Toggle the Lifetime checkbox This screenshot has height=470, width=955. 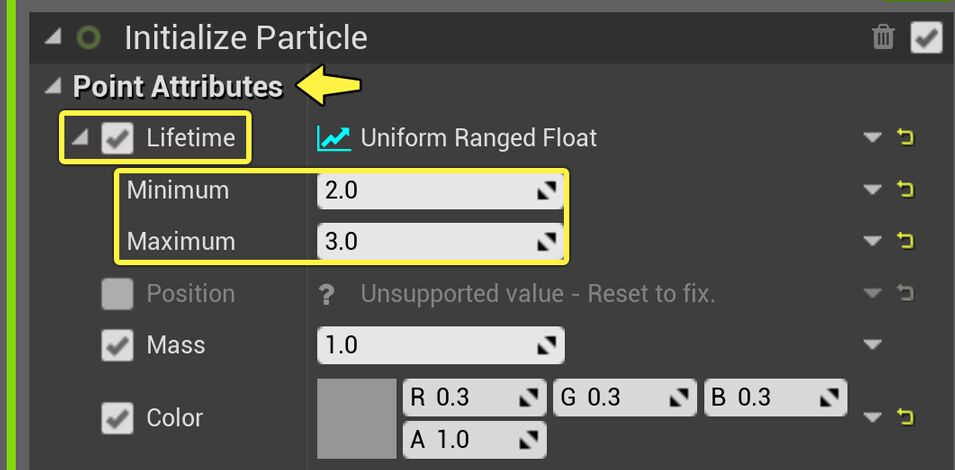118,138
